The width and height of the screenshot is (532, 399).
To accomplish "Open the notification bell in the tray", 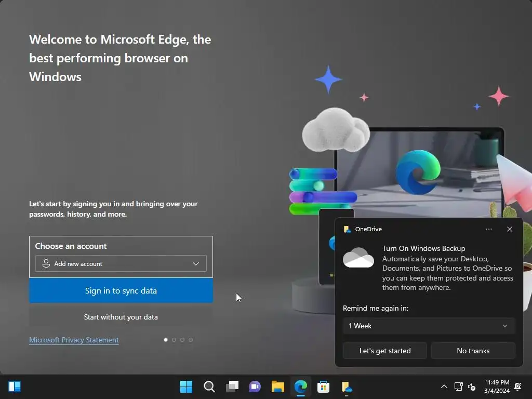I will click(518, 387).
